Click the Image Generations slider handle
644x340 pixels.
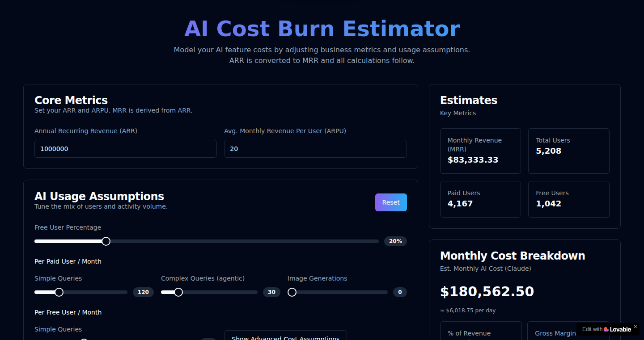tap(292, 292)
